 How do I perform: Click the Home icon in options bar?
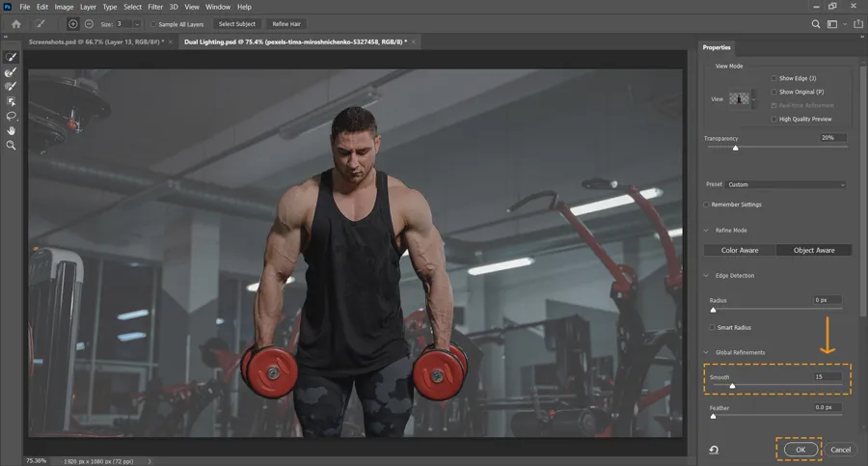pos(15,23)
